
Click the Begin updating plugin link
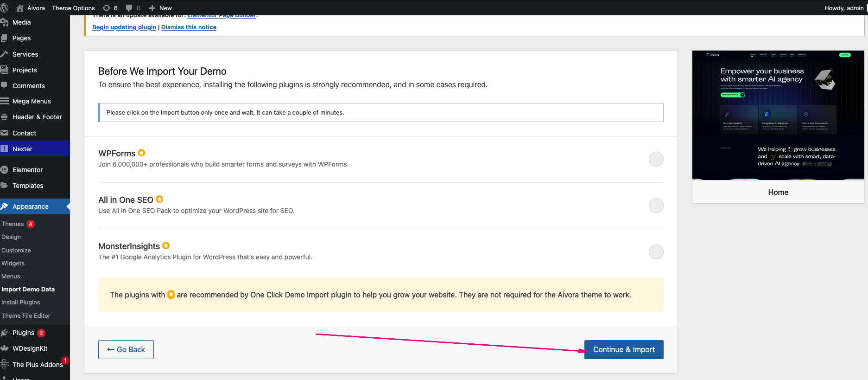124,27
